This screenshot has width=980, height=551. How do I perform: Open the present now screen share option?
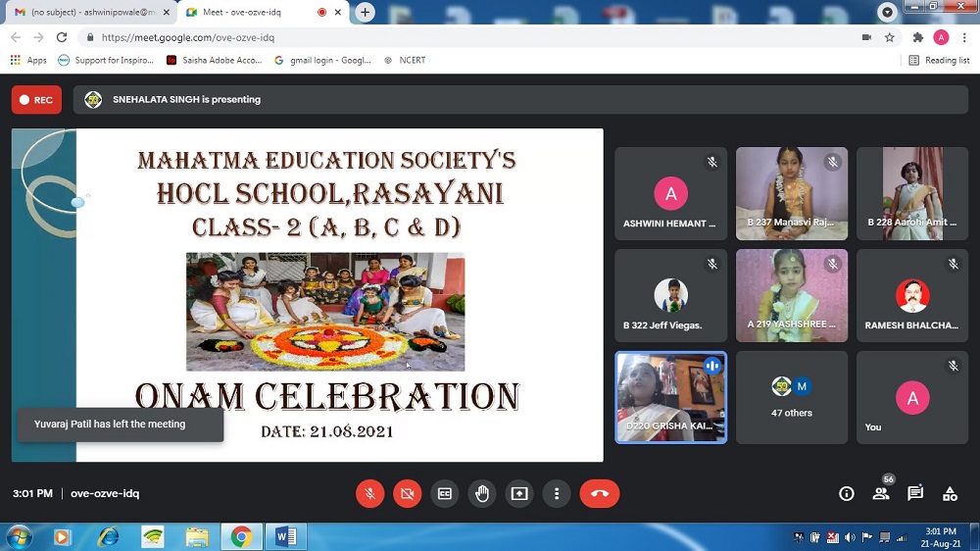coord(519,494)
